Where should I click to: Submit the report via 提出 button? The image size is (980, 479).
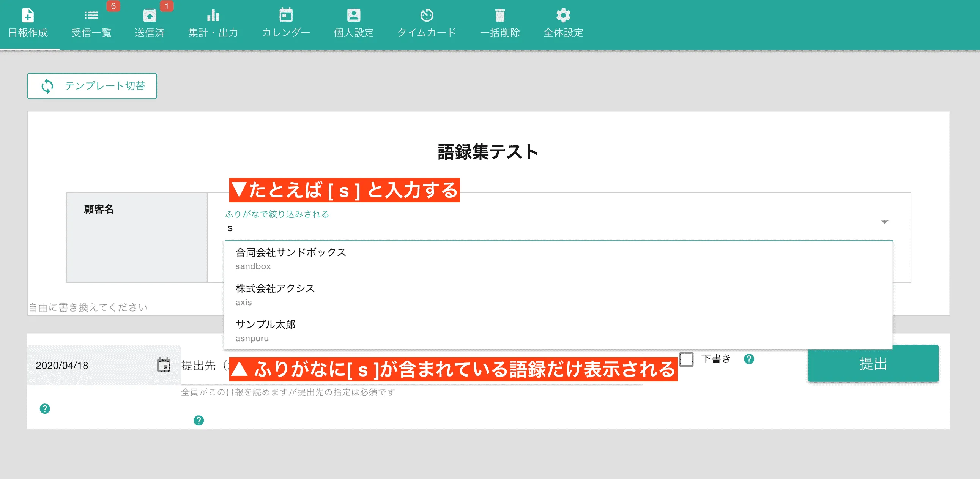click(873, 364)
